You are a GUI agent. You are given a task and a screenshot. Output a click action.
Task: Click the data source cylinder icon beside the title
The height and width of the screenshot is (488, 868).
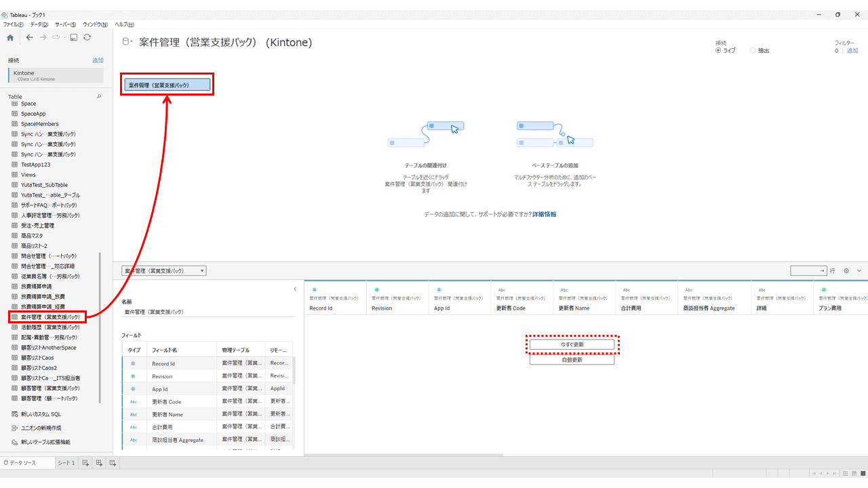125,42
